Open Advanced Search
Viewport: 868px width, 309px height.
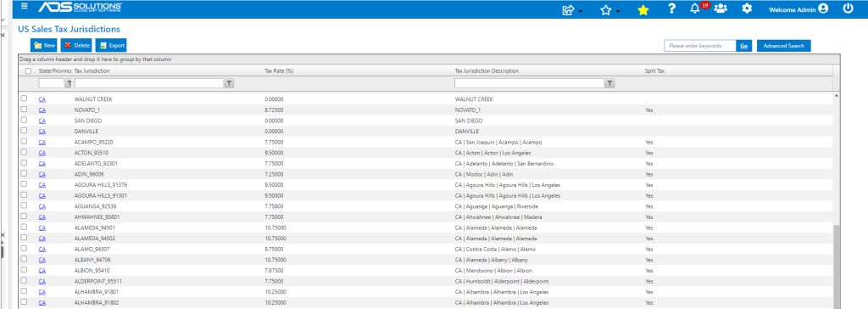[783, 46]
